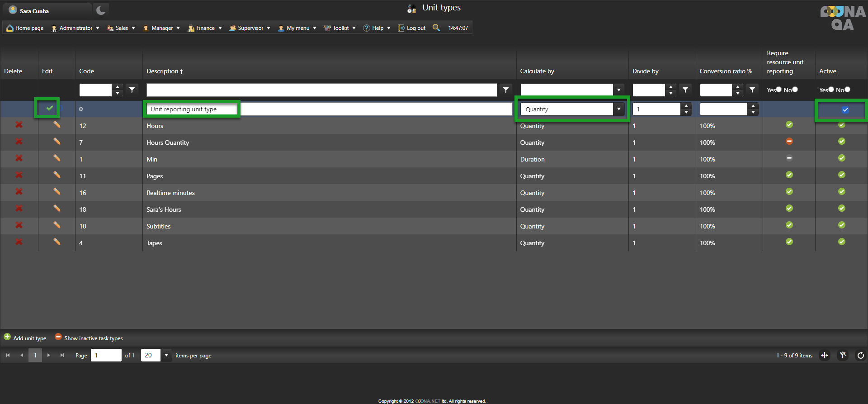This screenshot has height=404, width=868.
Task: Refresh the grid with the reload icon
Action: [860, 356]
